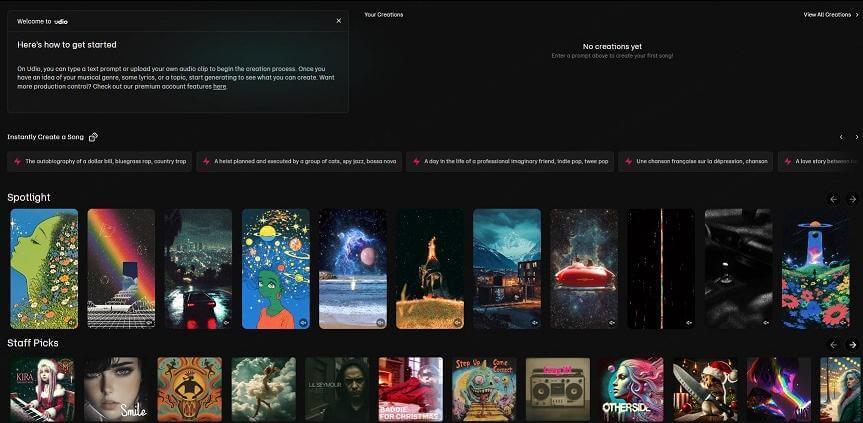Go to next Staff Picks
The height and width of the screenshot is (423, 863).
pos(852,345)
